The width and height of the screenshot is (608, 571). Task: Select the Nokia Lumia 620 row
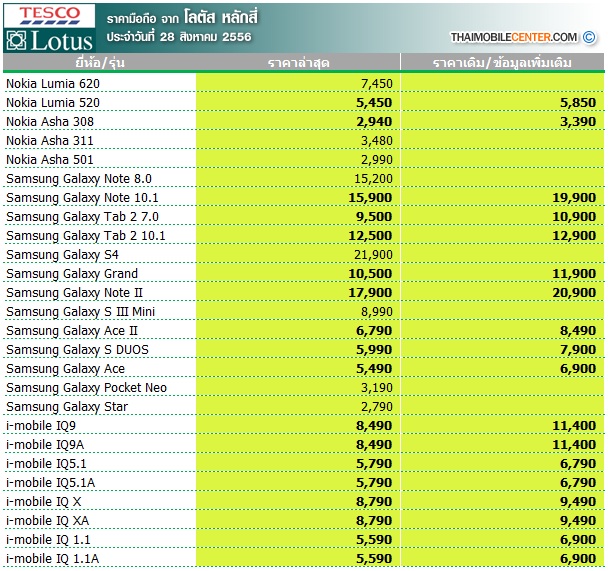tap(304, 83)
